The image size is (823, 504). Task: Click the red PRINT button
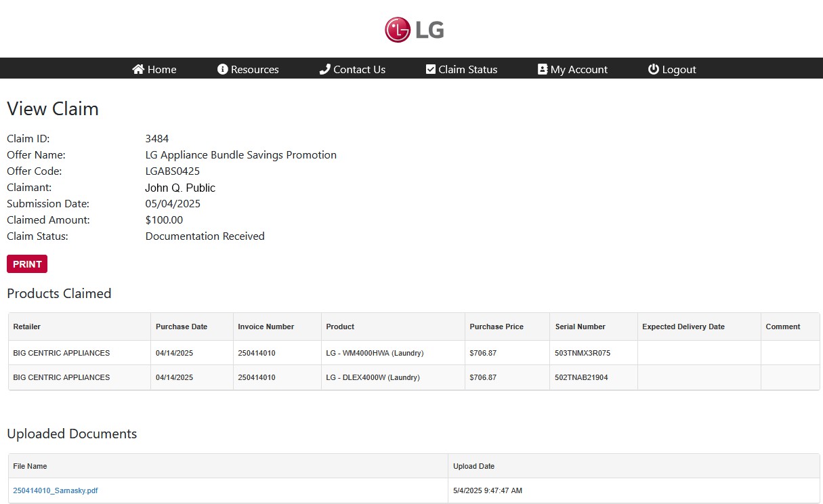27,264
